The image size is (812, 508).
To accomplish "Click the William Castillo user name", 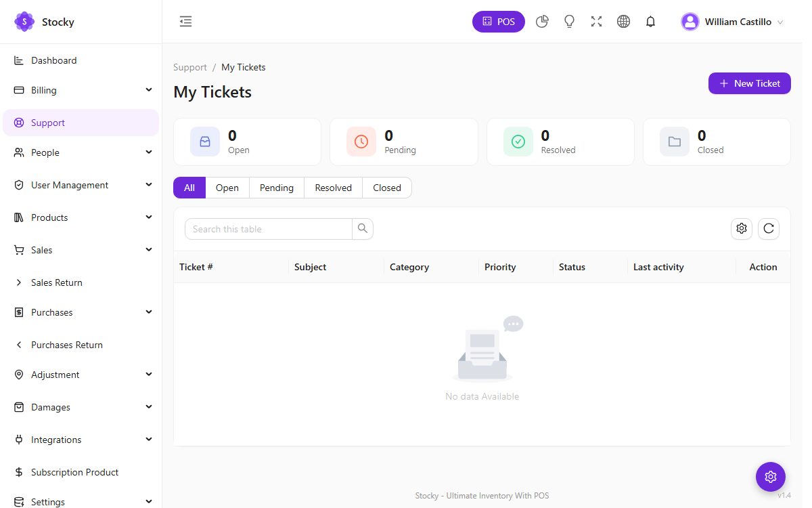I will point(738,22).
